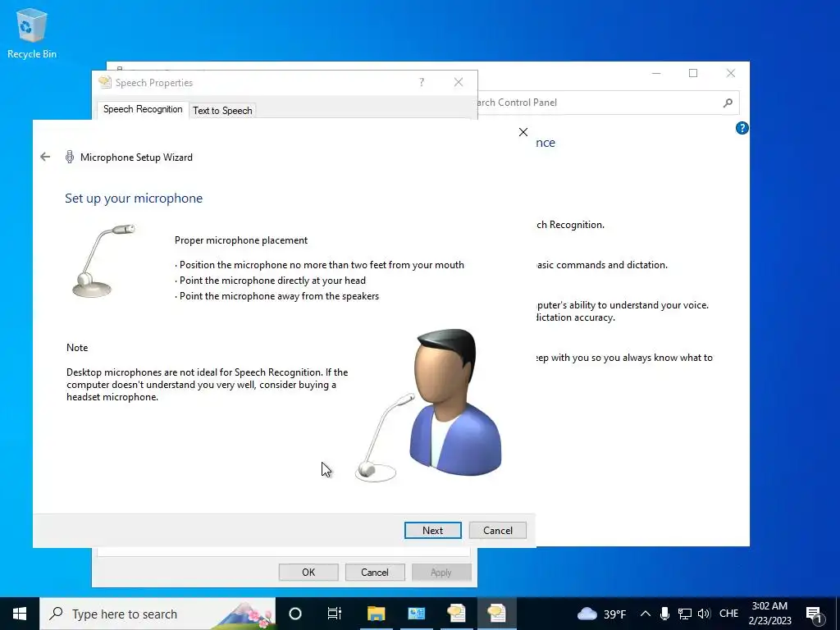The height and width of the screenshot is (630, 840).
Task: Click the Speech Properties title icon
Action: [x=105, y=82]
